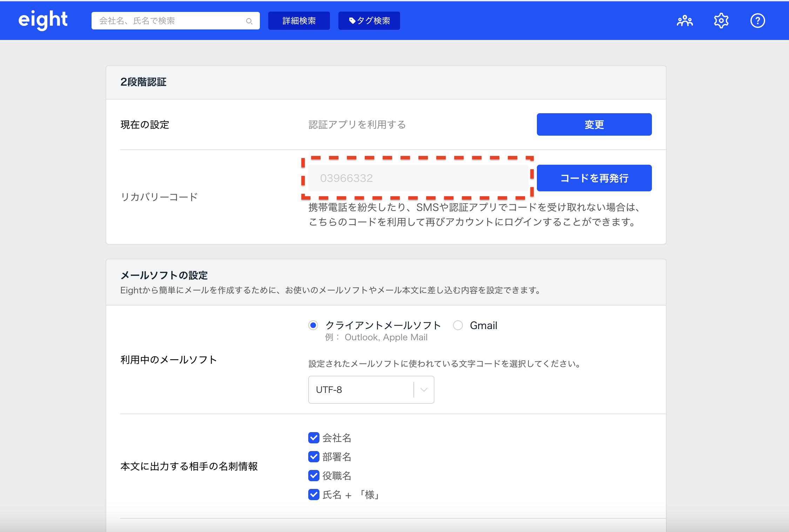
Task: Focus the 会社名、氏名で検索 search field
Action: [x=168, y=21]
